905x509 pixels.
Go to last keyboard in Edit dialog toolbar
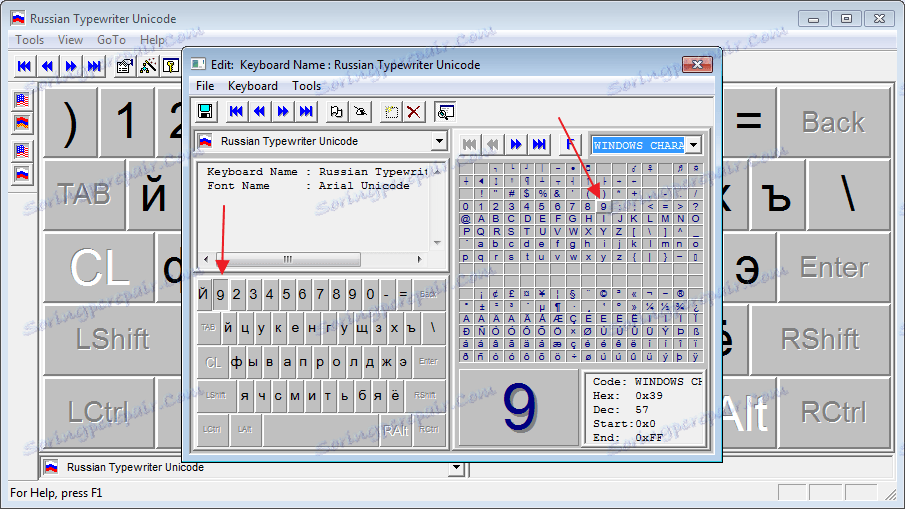306,111
